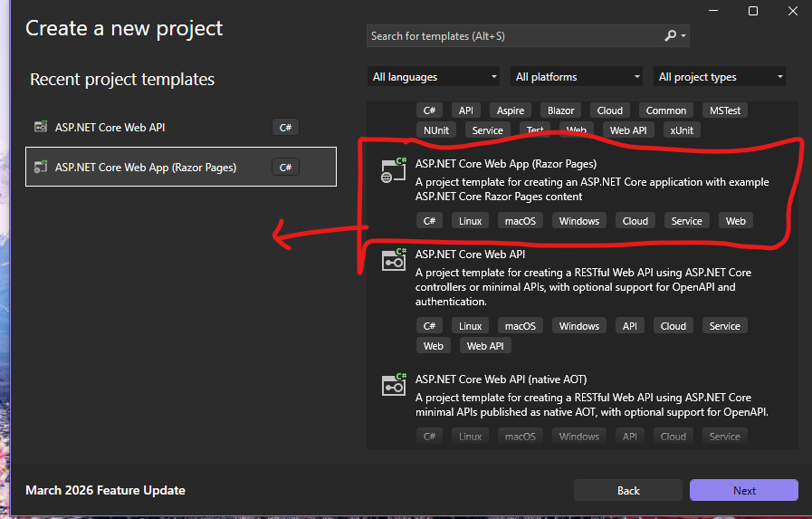Click the Razor Pages recent template icon
This screenshot has width=812, height=519.
(x=40, y=167)
